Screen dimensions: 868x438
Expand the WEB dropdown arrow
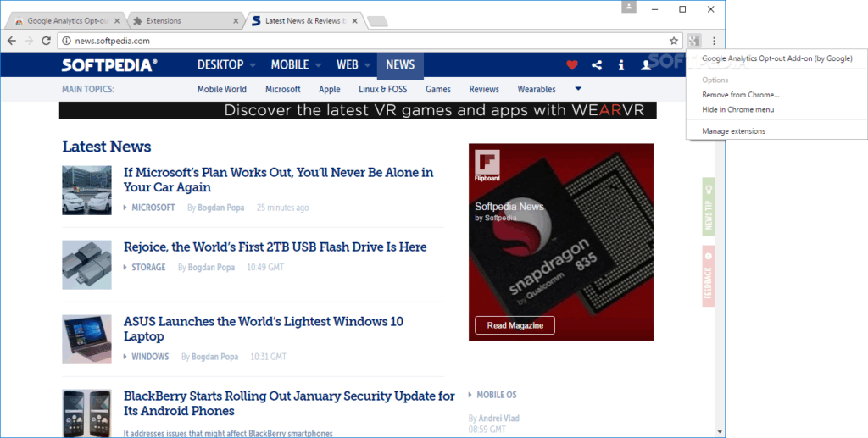click(x=368, y=65)
